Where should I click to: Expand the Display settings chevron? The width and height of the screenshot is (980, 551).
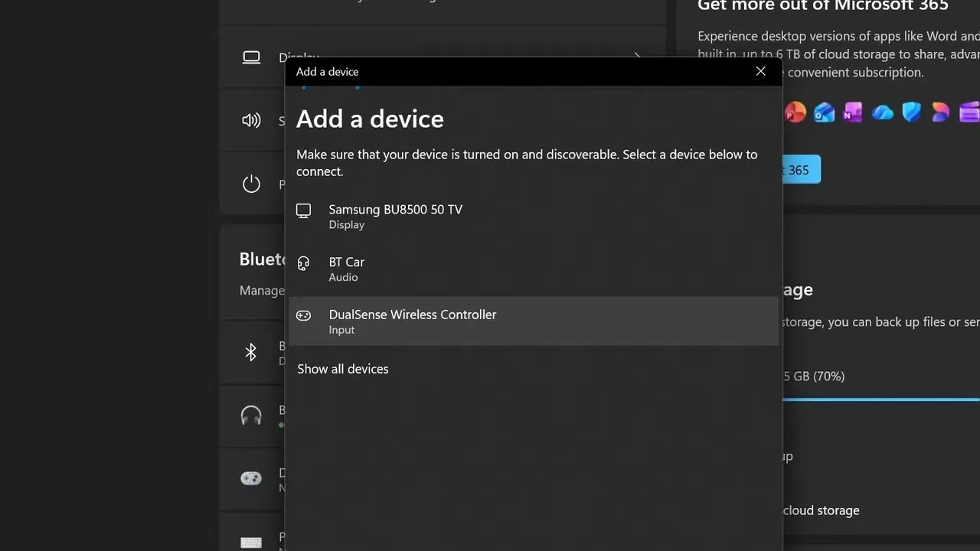coord(637,57)
